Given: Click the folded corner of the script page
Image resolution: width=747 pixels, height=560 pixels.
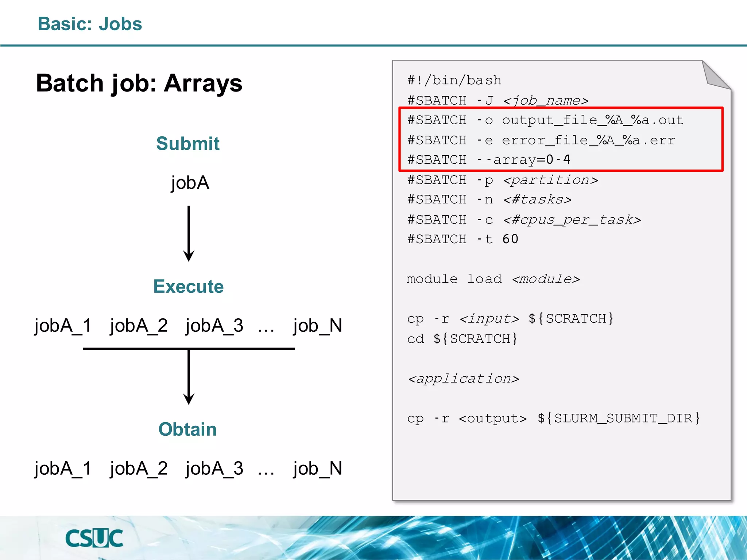Looking at the screenshot, I should pyautogui.click(x=714, y=77).
